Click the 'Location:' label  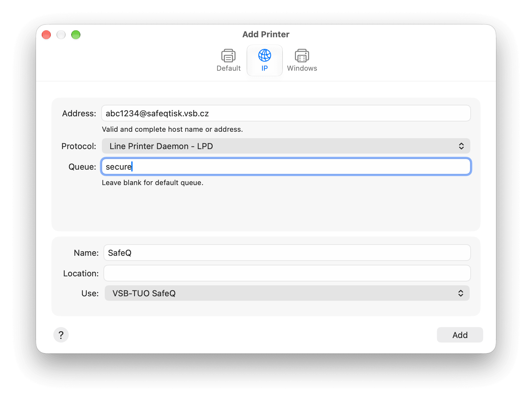[81, 273]
